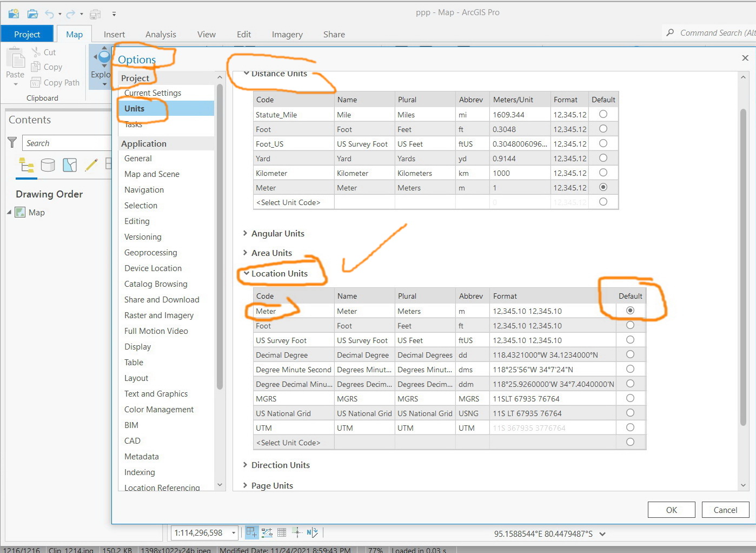The width and height of the screenshot is (756, 553).
Task: Select List By Editing pencil icon
Action: coord(91,165)
